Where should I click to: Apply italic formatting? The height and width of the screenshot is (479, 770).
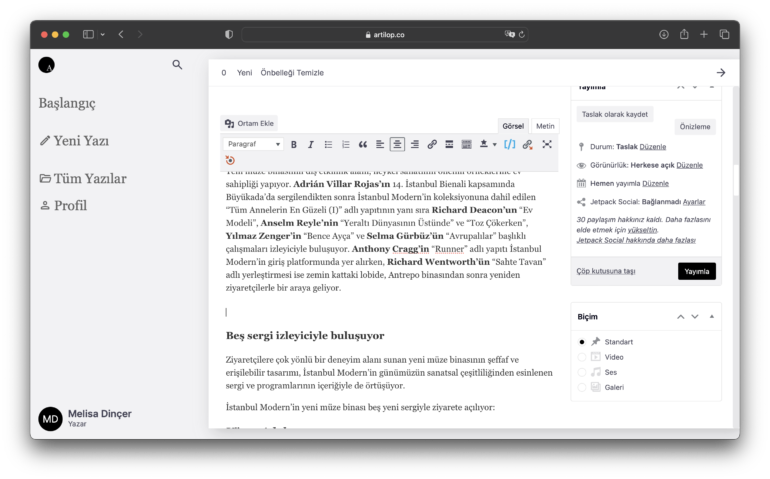pos(311,144)
